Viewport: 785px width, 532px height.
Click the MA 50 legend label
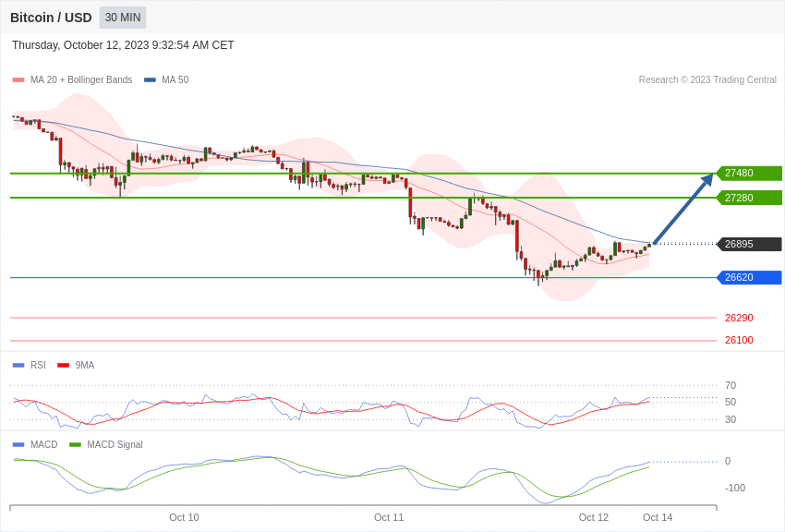click(x=175, y=79)
